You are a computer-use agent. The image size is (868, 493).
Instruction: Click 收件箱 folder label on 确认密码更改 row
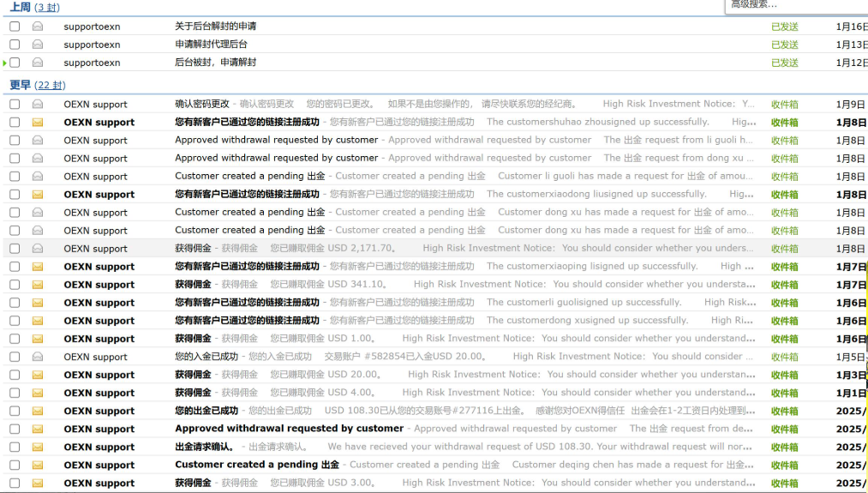[784, 105]
